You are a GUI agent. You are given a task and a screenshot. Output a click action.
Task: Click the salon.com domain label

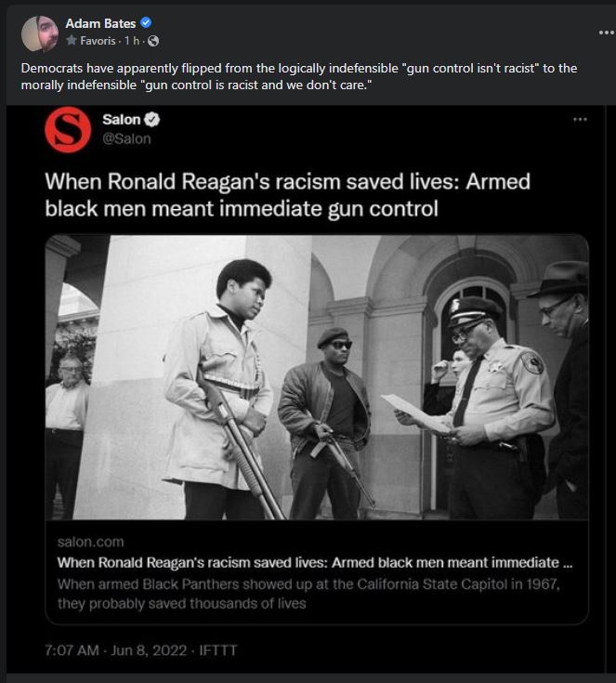(x=91, y=542)
